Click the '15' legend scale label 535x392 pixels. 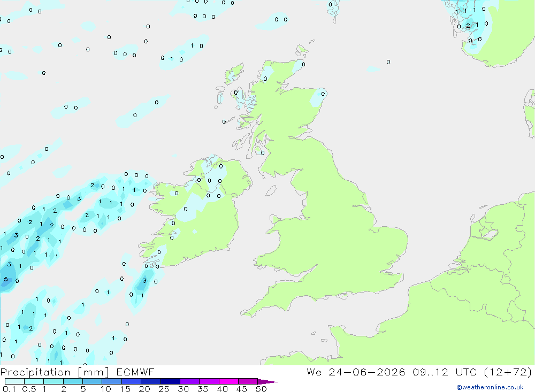click(x=125, y=389)
